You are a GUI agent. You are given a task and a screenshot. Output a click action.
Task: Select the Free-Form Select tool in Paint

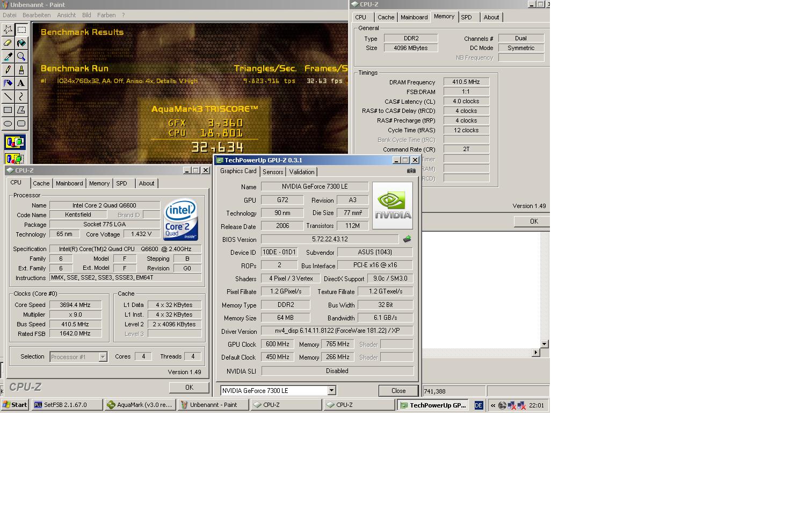[x=8, y=30]
